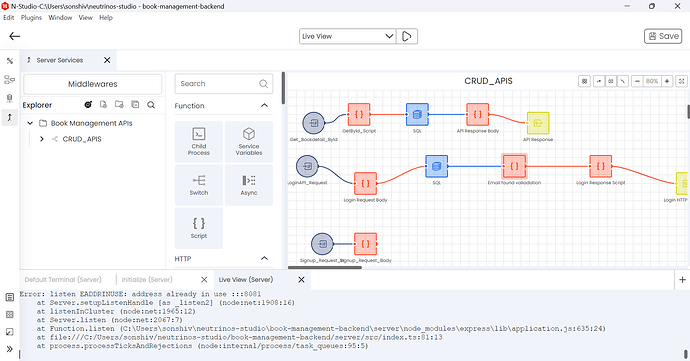Open the Window menu
This screenshot has height=361, width=690.
[x=60, y=18]
